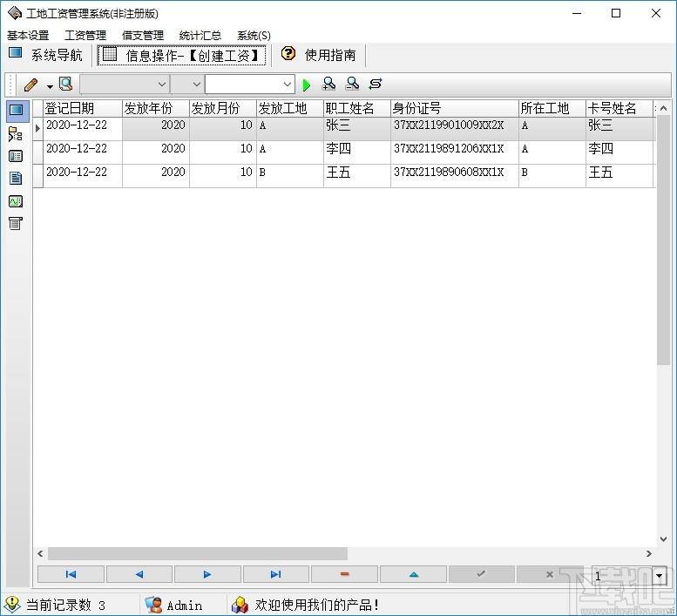Viewport: 677px width, 616px height.
Task: Click the document page icon in left sidebar
Action: (16, 179)
